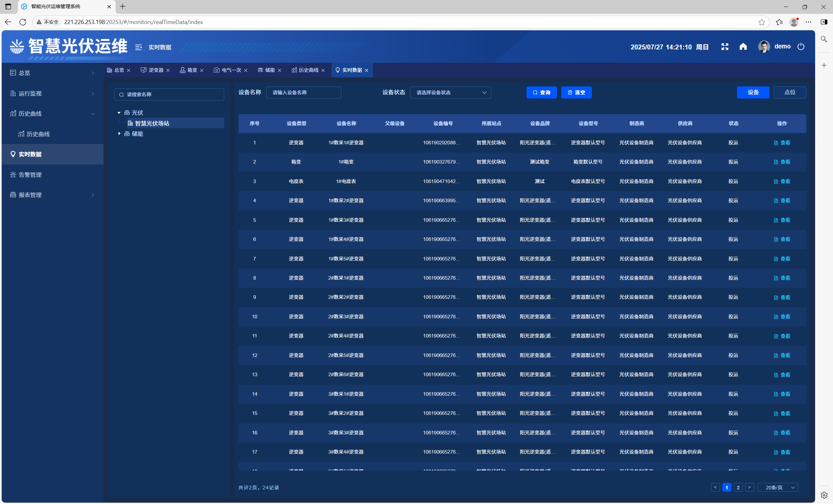Click the power logout icon
Viewport: 833px width, 504px height.
click(800, 46)
